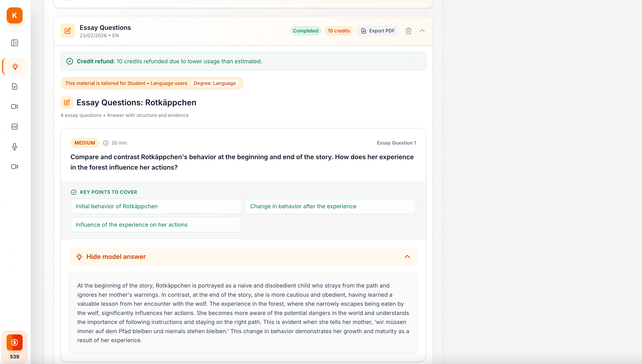The image size is (642, 364).
Task: Click the 10 credits badge
Action: pyautogui.click(x=338, y=30)
